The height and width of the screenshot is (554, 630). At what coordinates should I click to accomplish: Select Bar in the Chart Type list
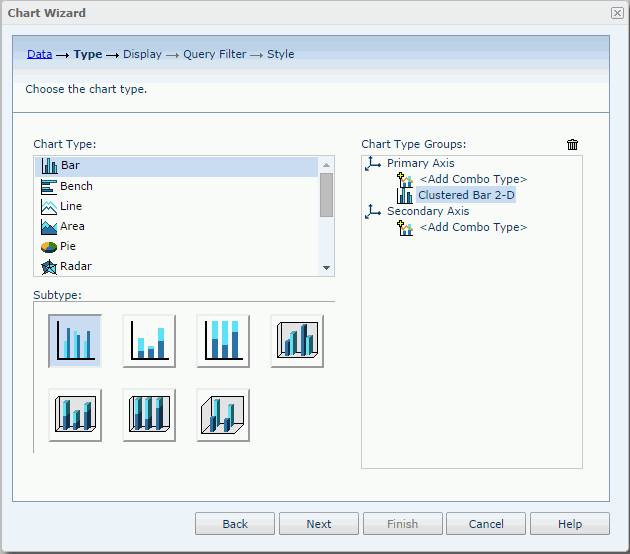point(176,166)
